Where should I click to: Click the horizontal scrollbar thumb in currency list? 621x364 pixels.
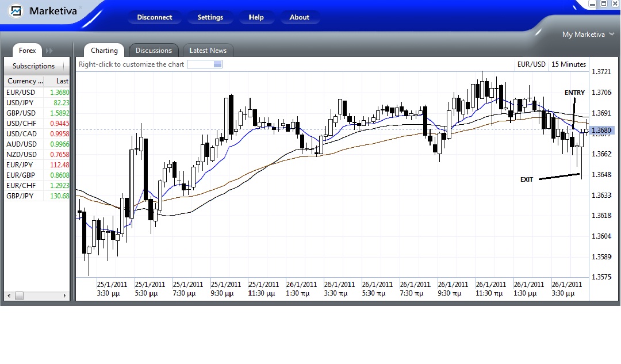(19, 296)
